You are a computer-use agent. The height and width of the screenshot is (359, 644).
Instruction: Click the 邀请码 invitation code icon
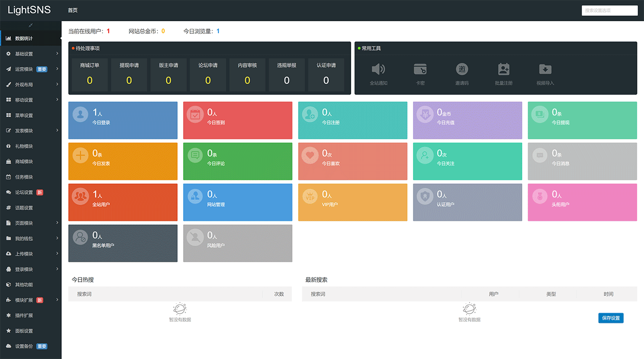(x=462, y=69)
